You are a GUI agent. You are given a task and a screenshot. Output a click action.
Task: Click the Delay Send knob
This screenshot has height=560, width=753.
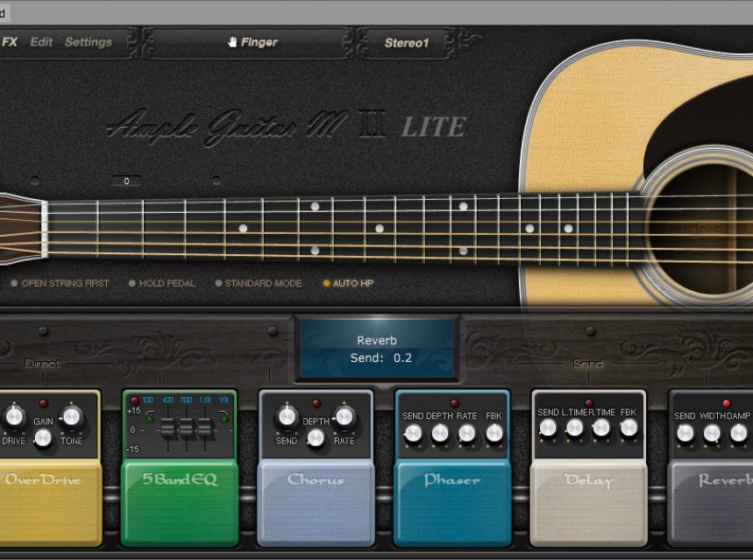point(548,428)
